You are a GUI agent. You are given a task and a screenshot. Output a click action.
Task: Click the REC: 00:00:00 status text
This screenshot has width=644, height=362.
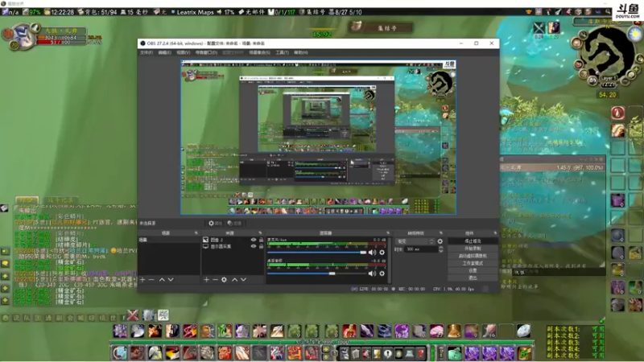click(x=411, y=289)
